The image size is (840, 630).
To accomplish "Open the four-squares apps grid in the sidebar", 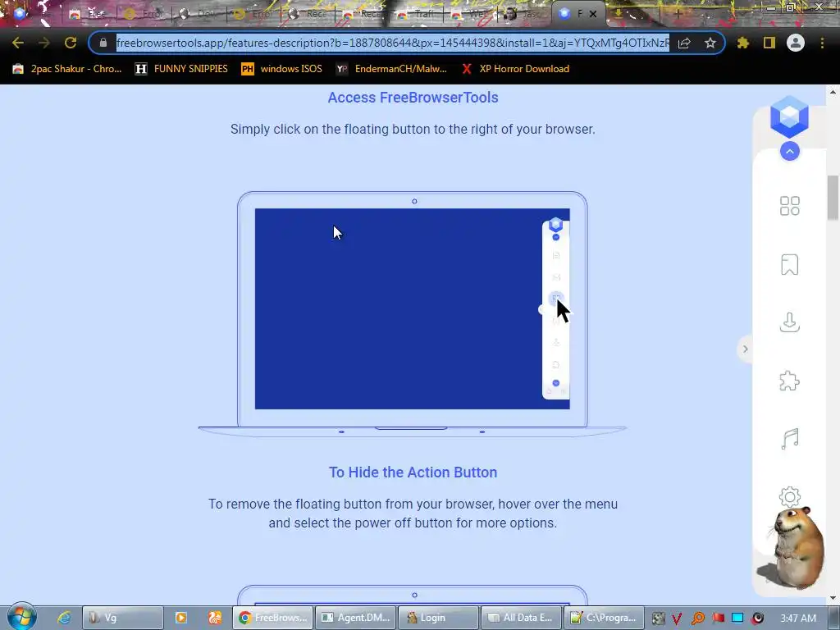I will [790, 206].
